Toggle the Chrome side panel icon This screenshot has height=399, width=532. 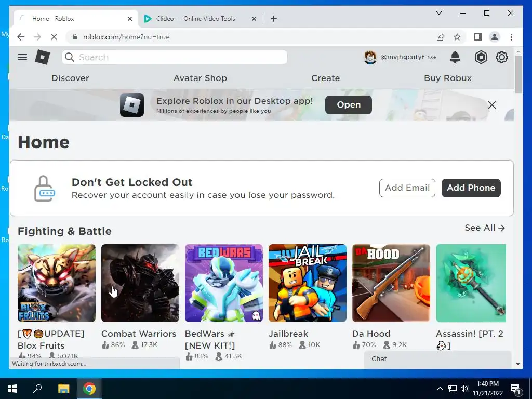pyautogui.click(x=478, y=37)
